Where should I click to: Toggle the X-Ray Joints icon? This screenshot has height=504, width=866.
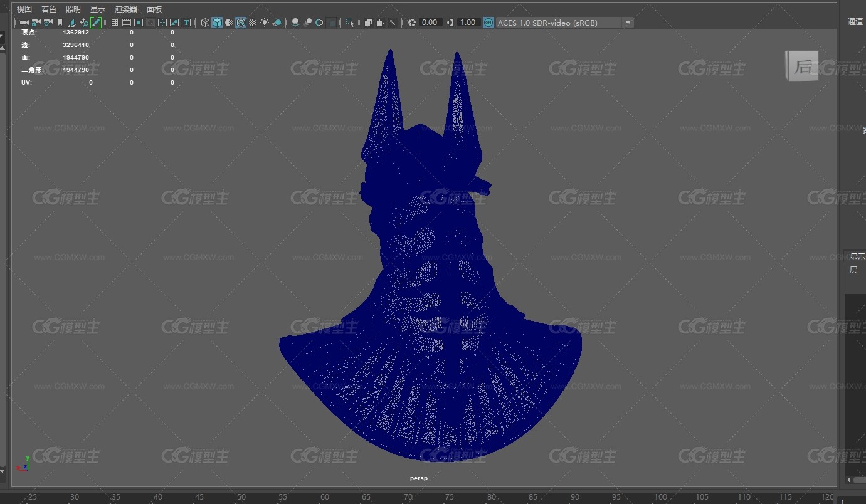(x=393, y=23)
